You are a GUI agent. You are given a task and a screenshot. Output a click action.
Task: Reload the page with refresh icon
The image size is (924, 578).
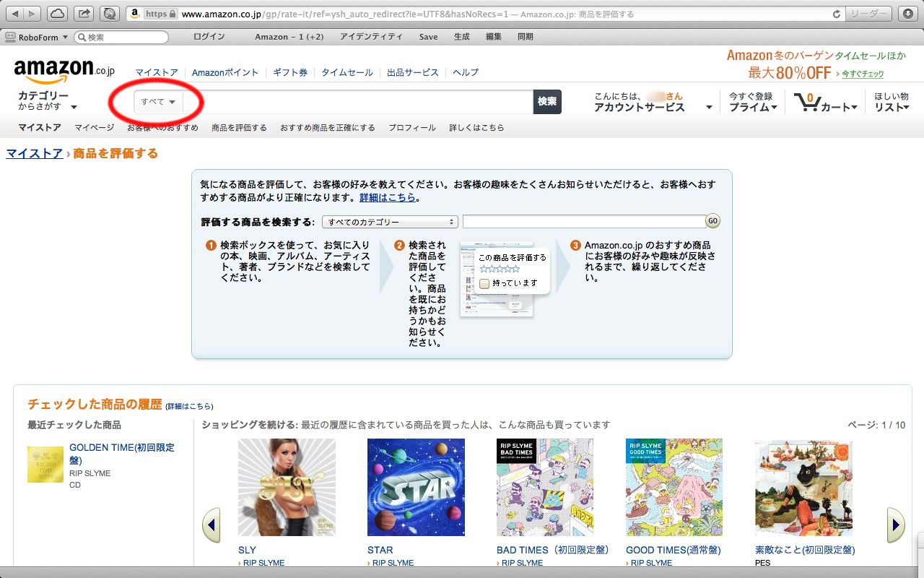[837, 14]
